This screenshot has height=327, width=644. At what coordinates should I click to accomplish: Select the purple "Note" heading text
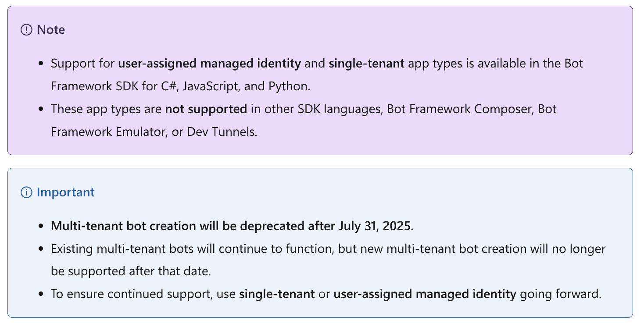[51, 30]
